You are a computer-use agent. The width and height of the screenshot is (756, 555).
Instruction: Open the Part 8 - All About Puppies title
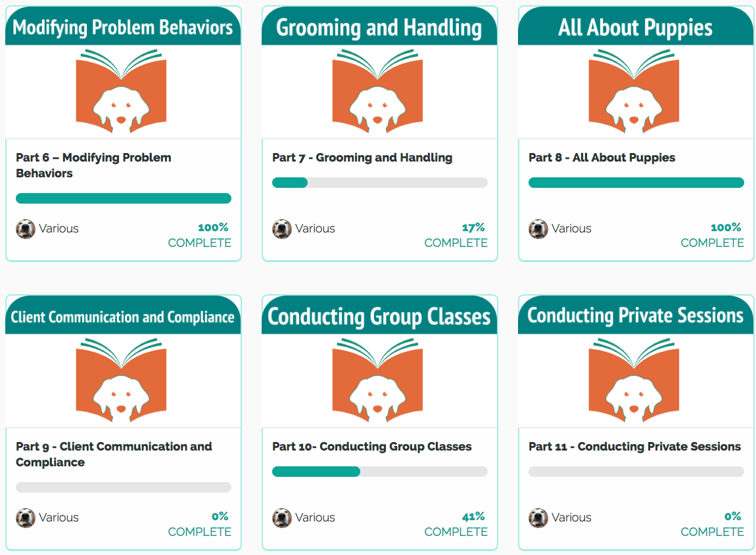602,158
